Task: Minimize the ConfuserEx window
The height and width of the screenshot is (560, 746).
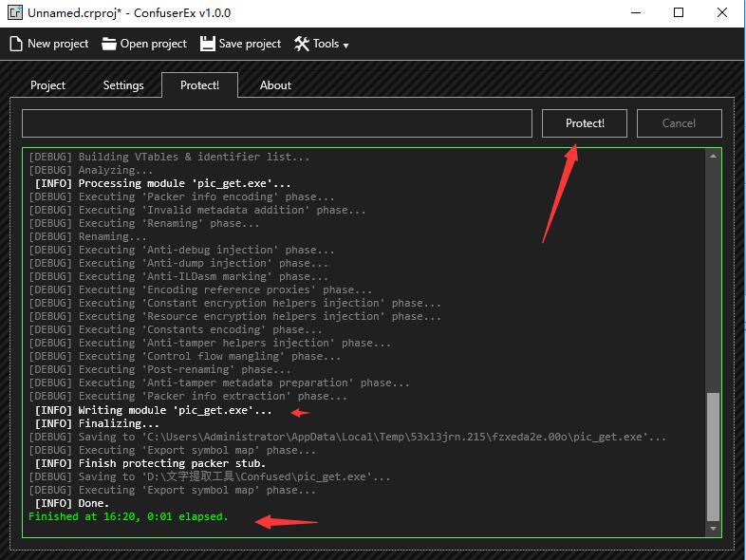Action: pyautogui.click(x=634, y=13)
